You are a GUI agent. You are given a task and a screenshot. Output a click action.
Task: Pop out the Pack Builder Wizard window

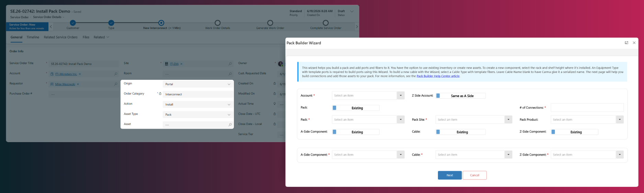(626, 43)
